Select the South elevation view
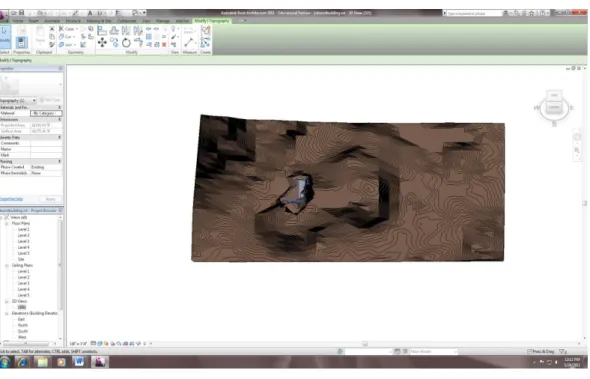This screenshot has height=379, width=590. [23, 332]
